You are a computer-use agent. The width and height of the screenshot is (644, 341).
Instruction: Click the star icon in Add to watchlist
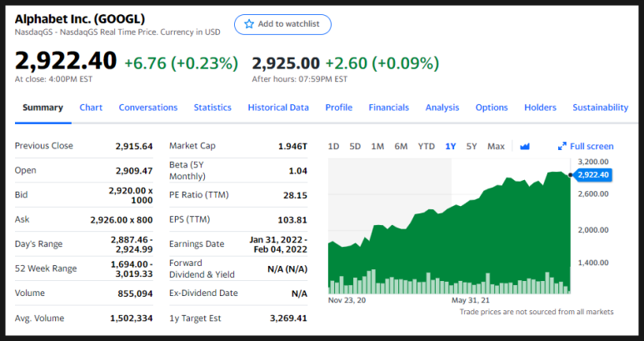[249, 24]
